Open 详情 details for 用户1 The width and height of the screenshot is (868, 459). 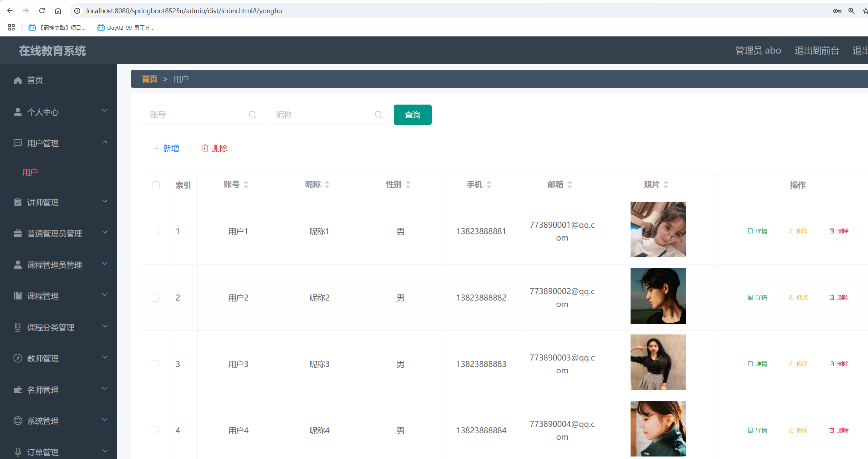coord(758,231)
